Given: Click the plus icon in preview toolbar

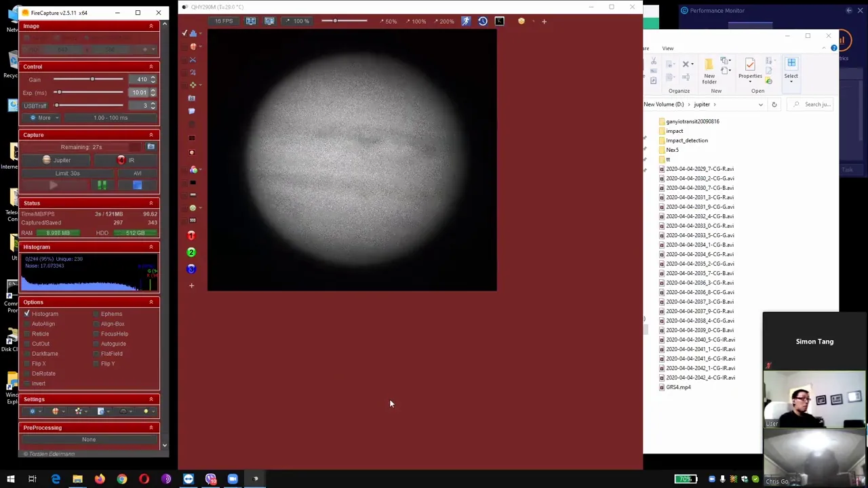Looking at the screenshot, I should (544, 21).
